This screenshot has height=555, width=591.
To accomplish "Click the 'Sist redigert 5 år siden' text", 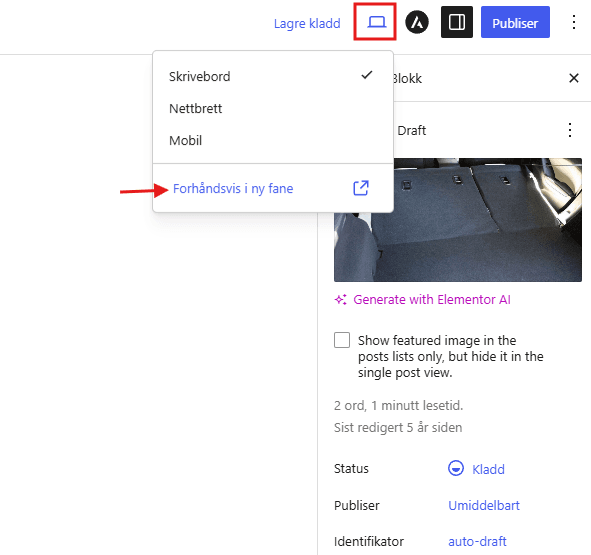I will (x=398, y=428).
